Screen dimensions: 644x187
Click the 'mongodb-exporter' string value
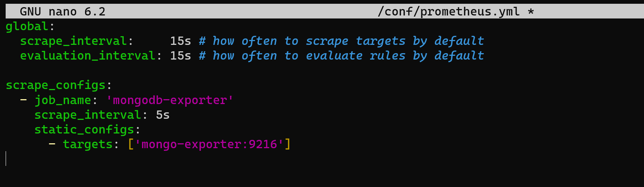(170, 100)
